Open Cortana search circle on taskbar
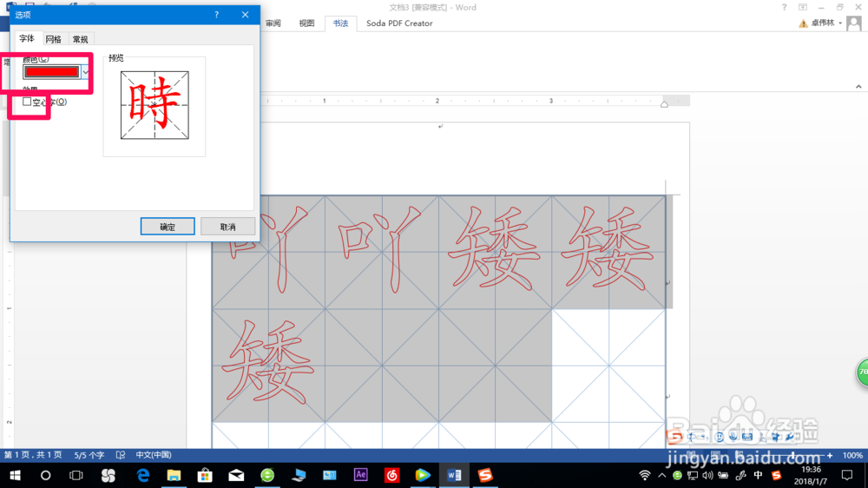This screenshot has width=868, height=488. (45, 475)
